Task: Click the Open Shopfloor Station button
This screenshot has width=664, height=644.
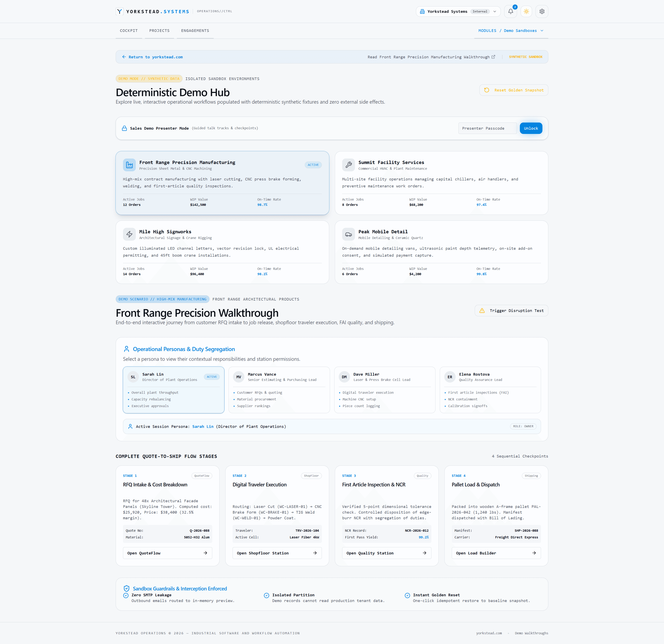Action: (277, 553)
